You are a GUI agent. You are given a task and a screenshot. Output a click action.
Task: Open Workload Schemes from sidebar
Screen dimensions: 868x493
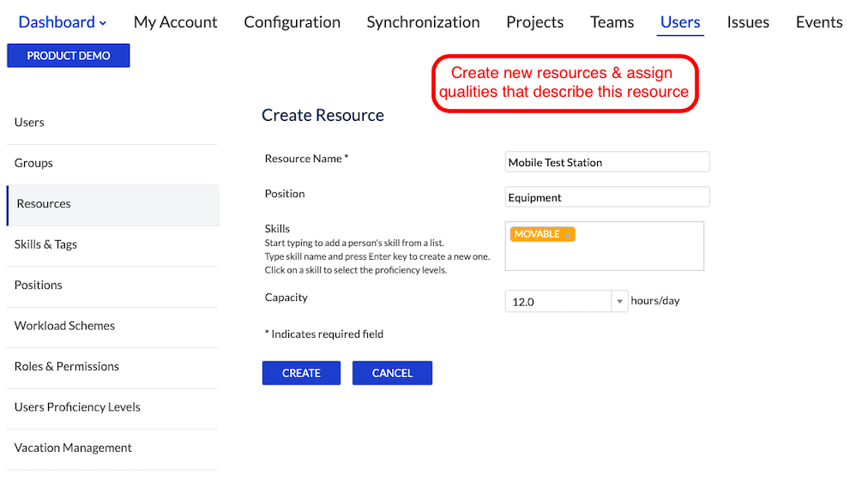pyautogui.click(x=64, y=326)
